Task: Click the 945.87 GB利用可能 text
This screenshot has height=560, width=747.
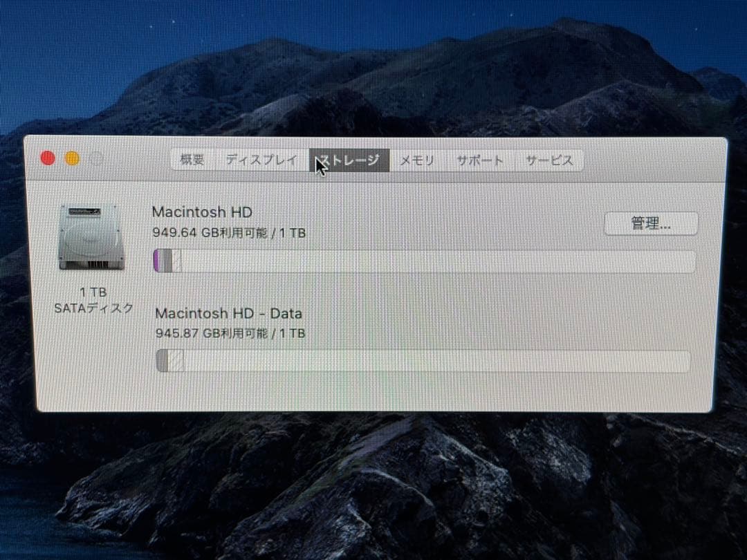Action: click(x=212, y=333)
